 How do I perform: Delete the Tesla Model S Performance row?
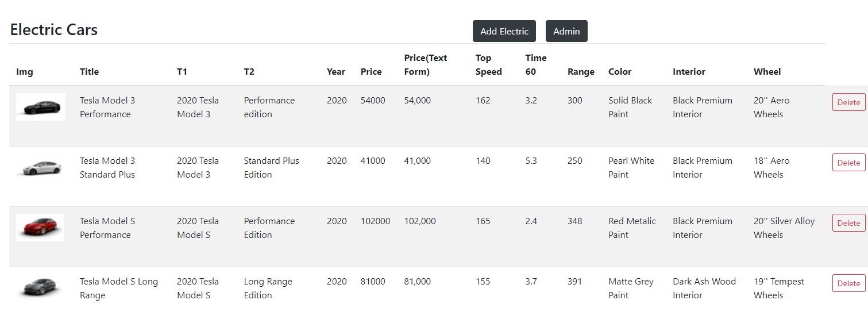coord(848,223)
